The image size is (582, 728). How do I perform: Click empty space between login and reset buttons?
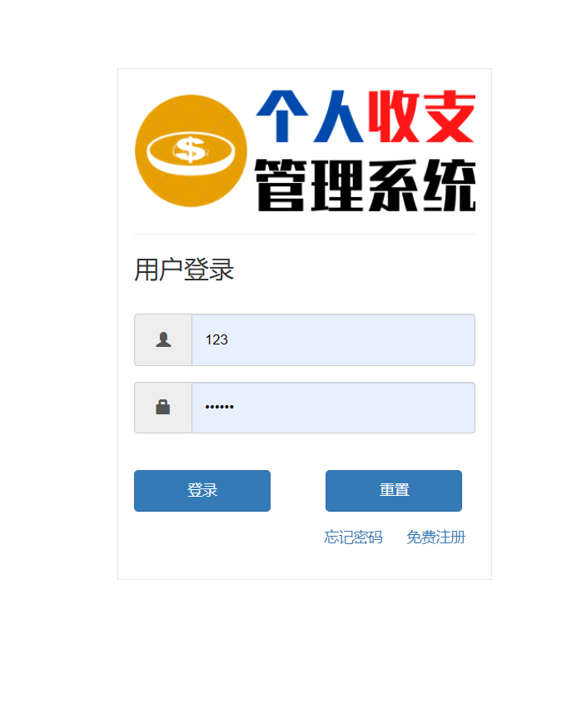click(298, 491)
